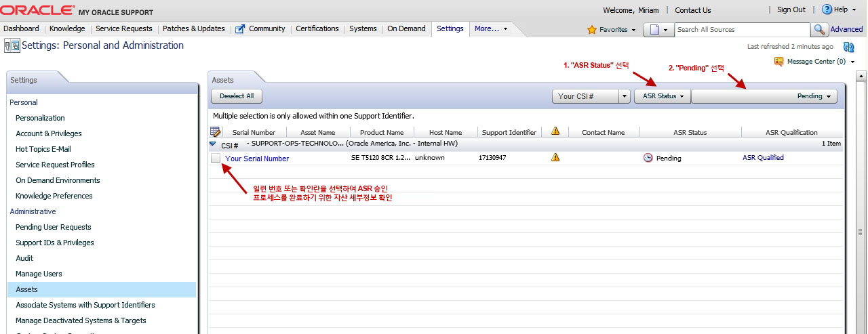
Task: Sort by Serial Number column header
Action: point(254,132)
